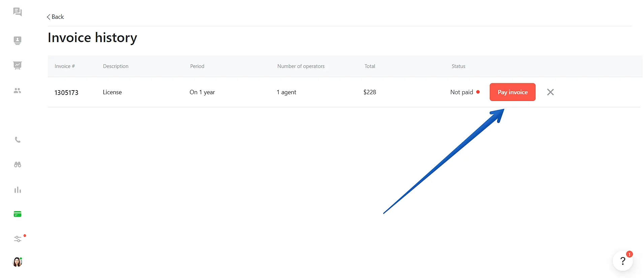The image size is (644, 278).
Task: Open the bar chart statistics icon
Action: pyautogui.click(x=18, y=190)
